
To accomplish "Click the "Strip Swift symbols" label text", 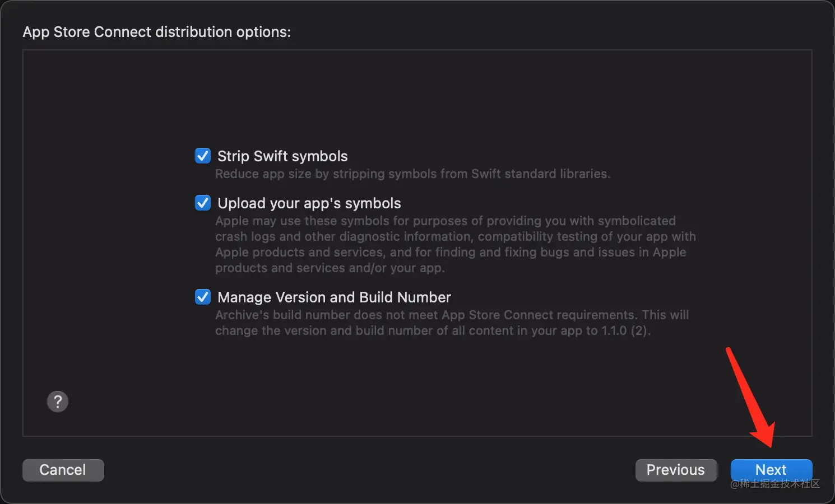I will (282, 156).
